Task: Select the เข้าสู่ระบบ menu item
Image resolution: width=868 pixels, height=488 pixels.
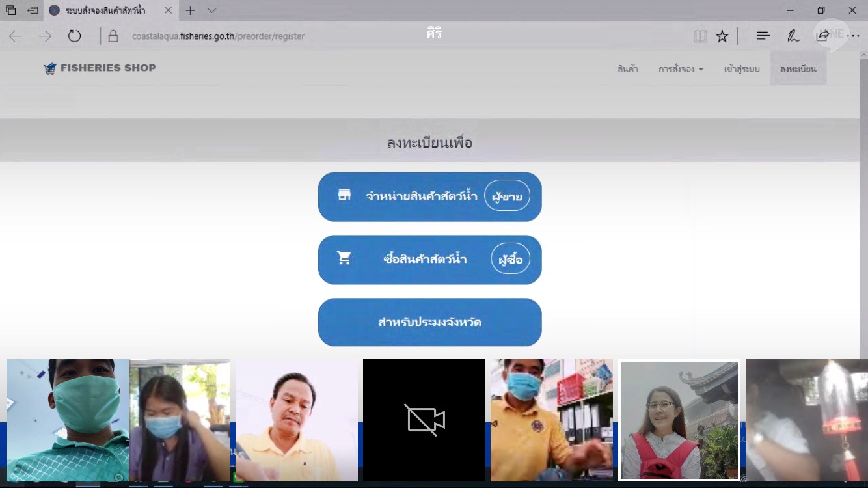Action: point(741,69)
